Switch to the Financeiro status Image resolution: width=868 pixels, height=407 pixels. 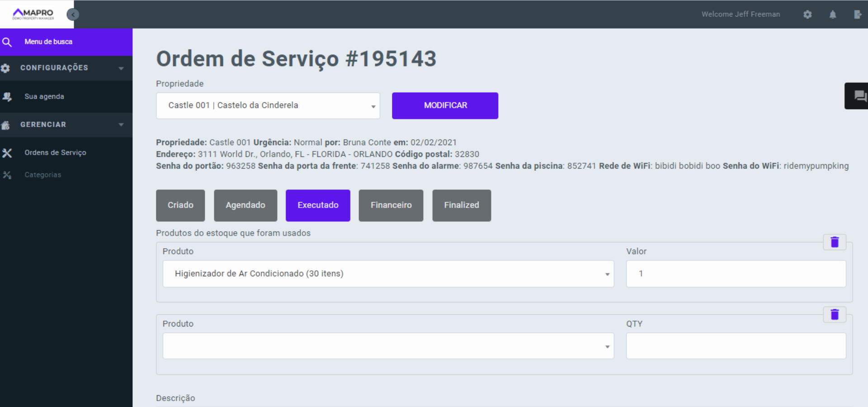[x=391, y=205]
